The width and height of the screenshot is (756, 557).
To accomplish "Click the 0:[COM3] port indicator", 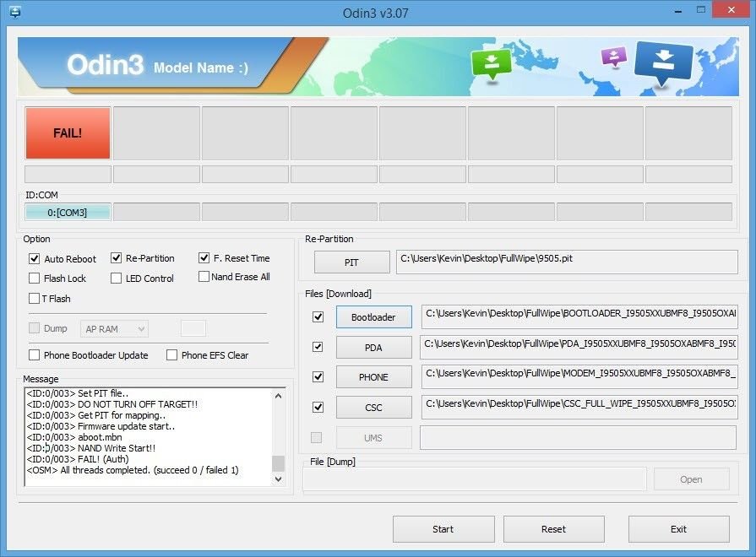I will pyautogui.click(x=68, y=213).
